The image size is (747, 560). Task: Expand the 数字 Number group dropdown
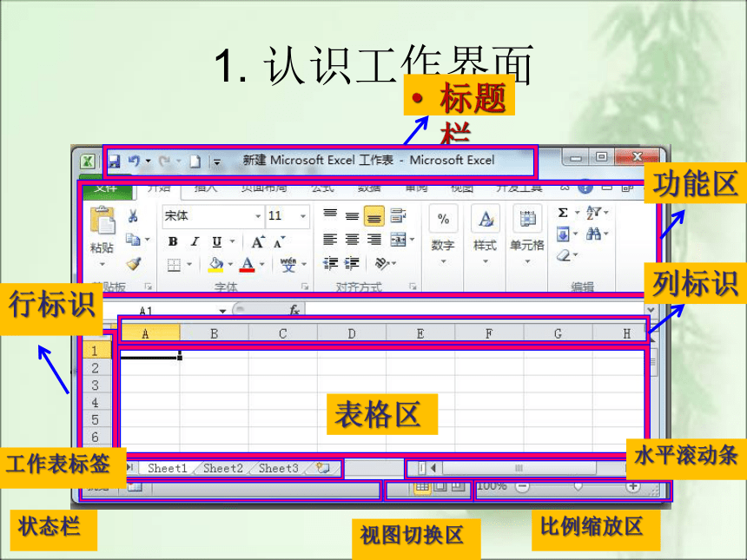coord(443,261)
